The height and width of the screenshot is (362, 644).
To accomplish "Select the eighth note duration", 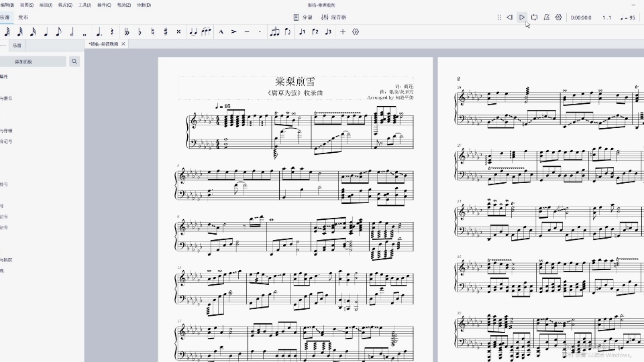I will click(59, 32).
